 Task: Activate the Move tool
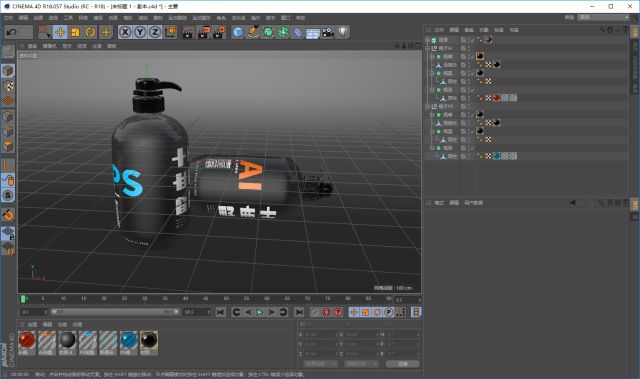60,32
